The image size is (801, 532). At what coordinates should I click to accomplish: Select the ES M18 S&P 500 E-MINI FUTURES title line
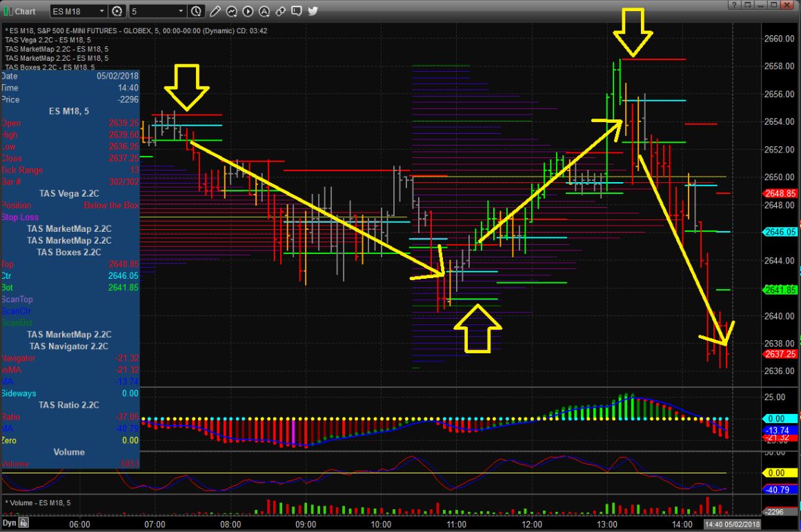(136, 30)
